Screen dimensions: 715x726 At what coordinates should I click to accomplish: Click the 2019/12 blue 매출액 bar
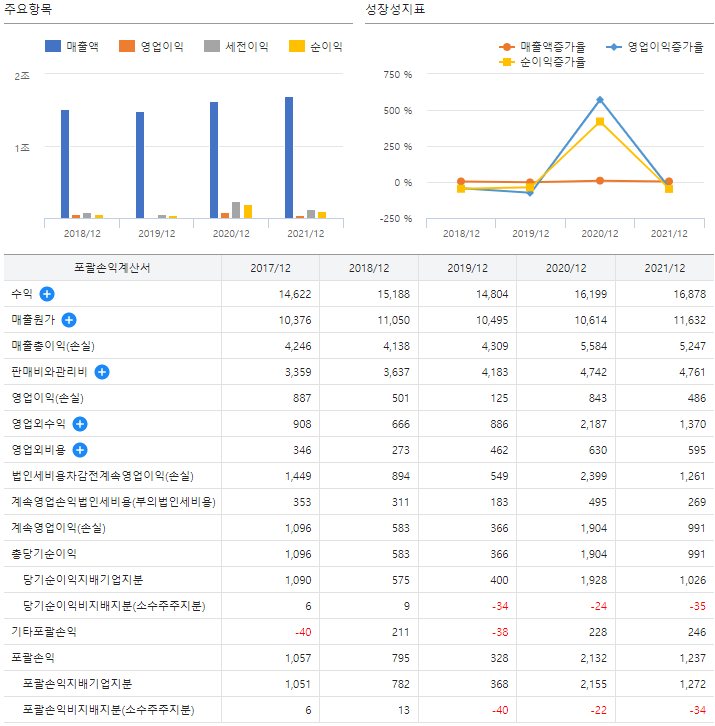tap(140, 165)
